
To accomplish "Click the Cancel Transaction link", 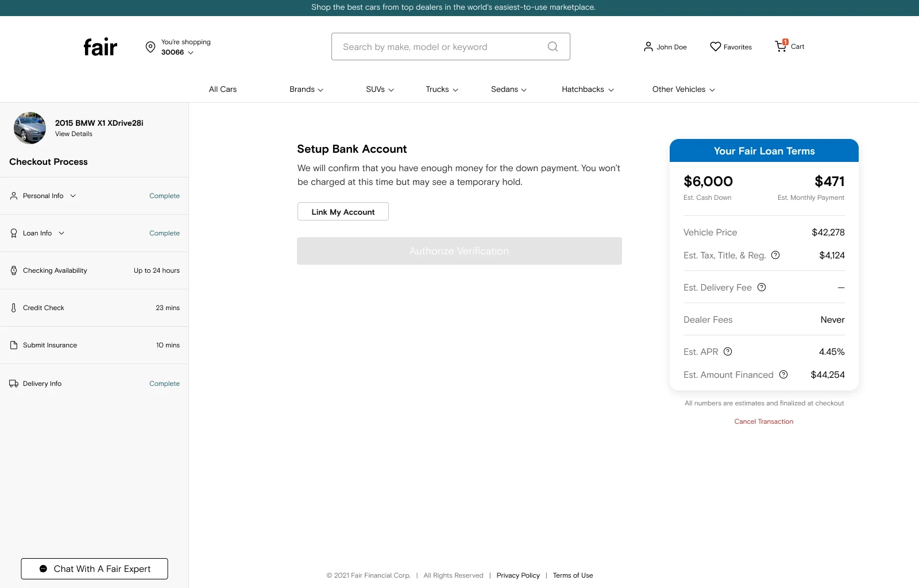I will 764,421.
